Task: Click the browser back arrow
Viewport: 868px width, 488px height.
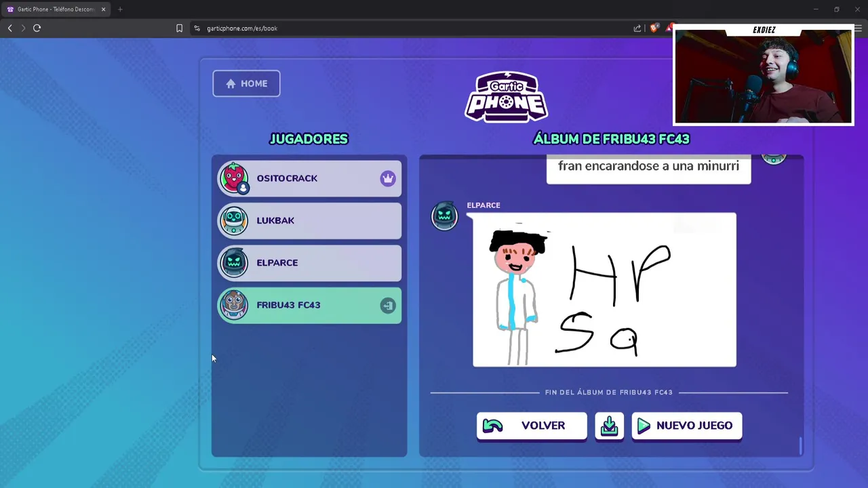Action: click(x=9, y=28)
